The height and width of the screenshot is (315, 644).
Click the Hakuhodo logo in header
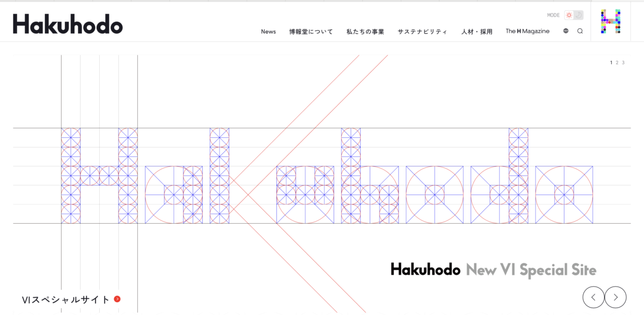pos(68,24)
